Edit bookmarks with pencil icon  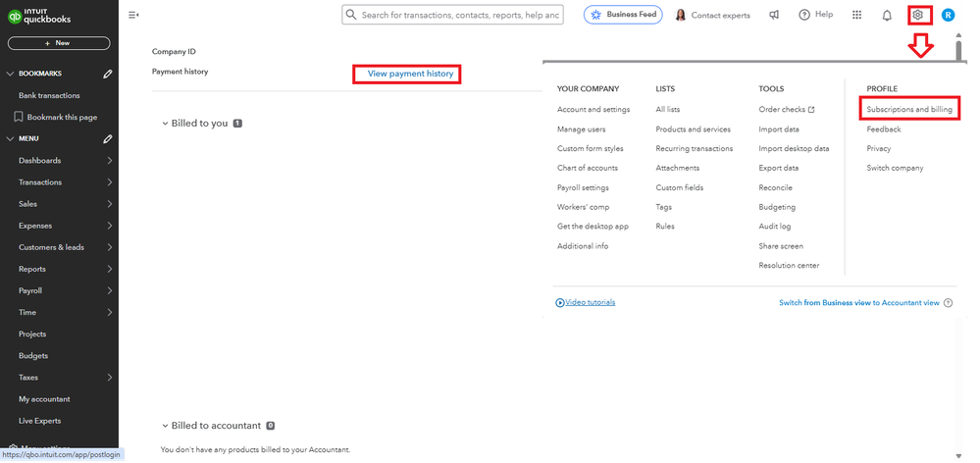[108, 74]
